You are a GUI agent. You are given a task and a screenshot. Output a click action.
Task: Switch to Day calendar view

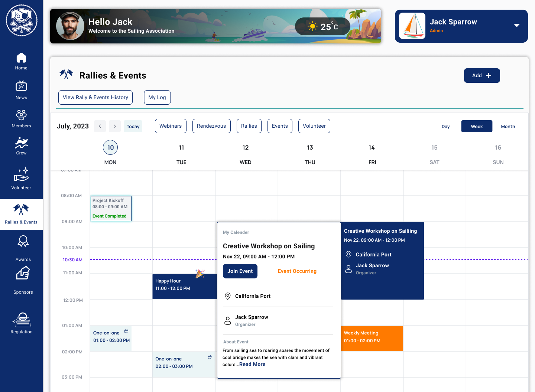[445, 127]
